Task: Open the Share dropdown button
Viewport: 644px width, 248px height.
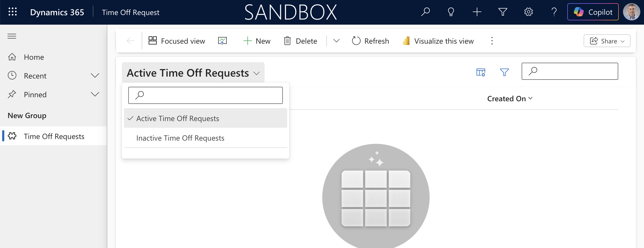Action: pos(607,41)
